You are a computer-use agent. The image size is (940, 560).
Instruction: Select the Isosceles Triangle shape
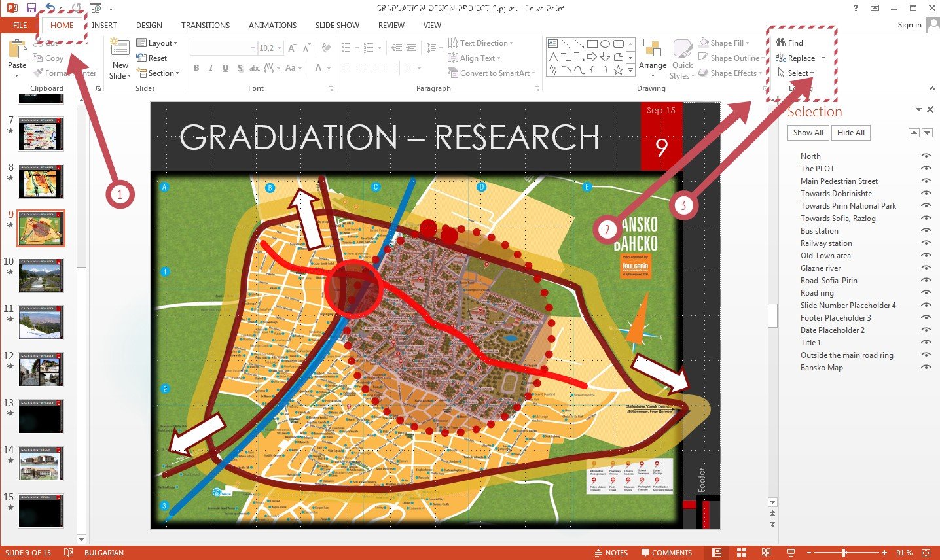click(x=553, y=57)
